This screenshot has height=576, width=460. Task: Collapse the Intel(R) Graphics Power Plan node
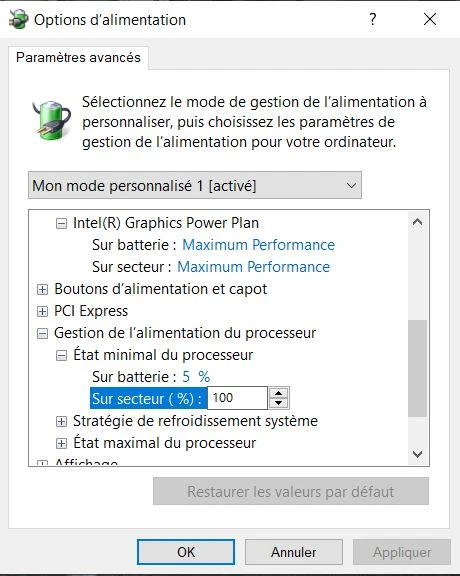tap(61, 223)
